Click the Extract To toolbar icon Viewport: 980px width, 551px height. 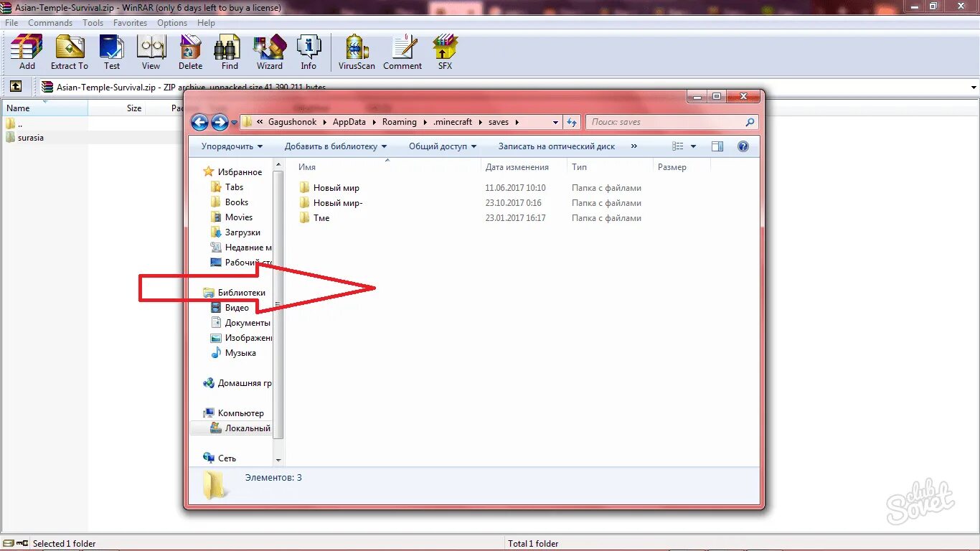pos(70,52)
